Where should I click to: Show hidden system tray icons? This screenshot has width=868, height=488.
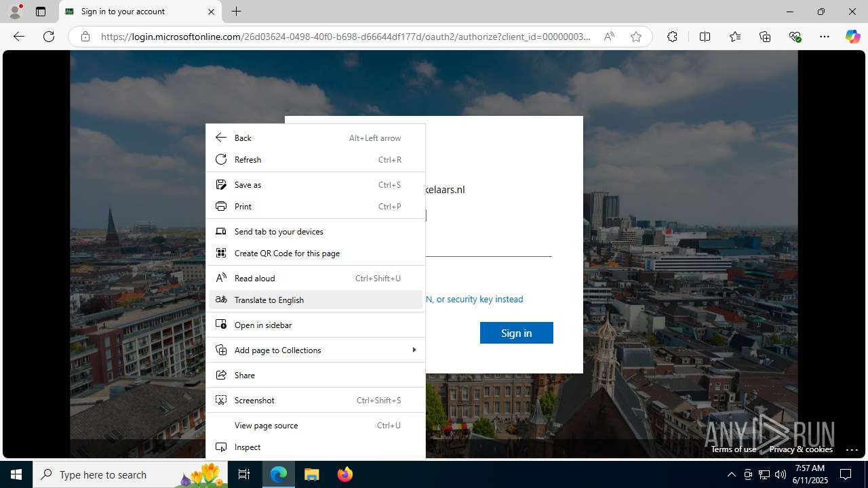731,474
